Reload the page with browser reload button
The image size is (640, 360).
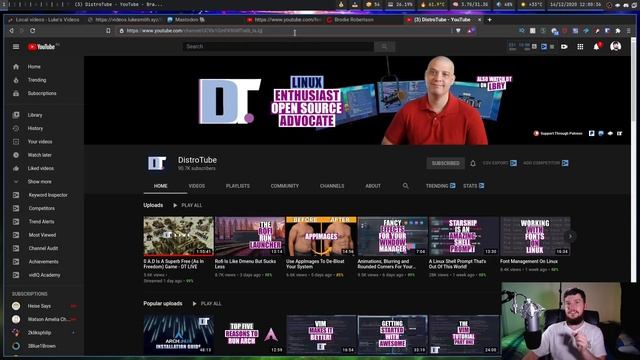click(33, 31)
